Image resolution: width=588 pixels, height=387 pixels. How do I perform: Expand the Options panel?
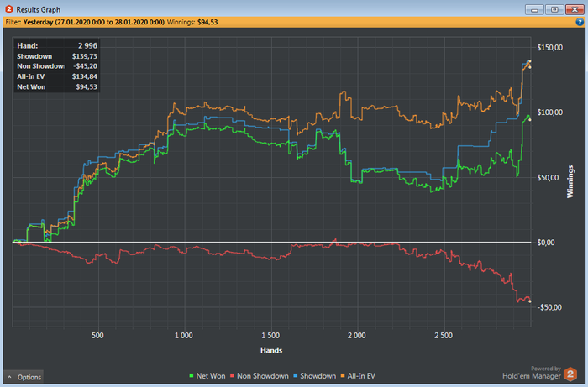coord(24,377)
